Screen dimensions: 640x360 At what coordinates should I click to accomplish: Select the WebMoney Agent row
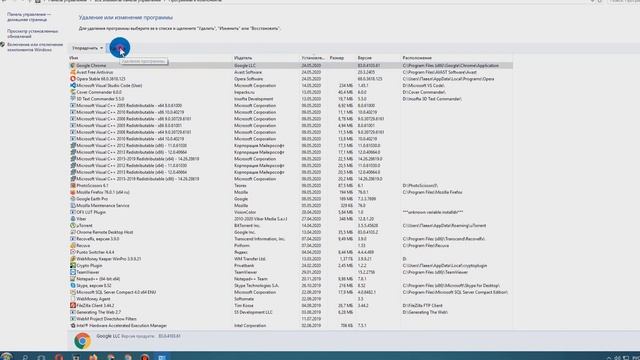point(291,299)
